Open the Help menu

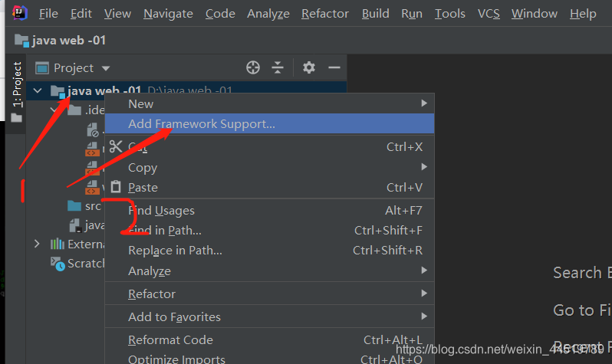583,14
